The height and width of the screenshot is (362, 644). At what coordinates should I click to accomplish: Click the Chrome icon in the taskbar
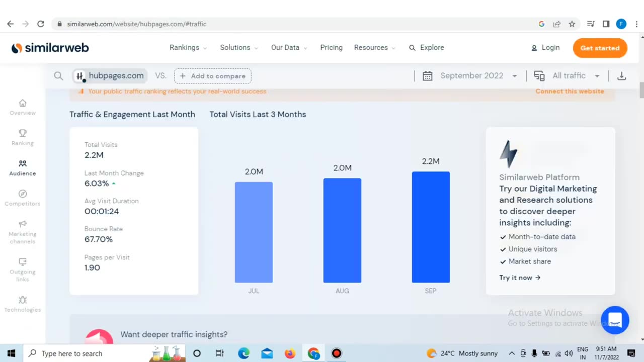(x=313, y=353)
